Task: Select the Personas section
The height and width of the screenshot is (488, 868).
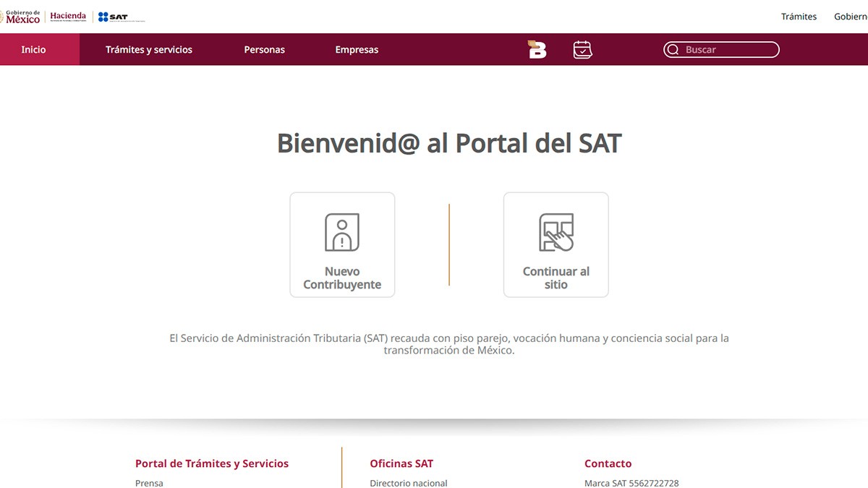Action: click(x=264, y=49)
